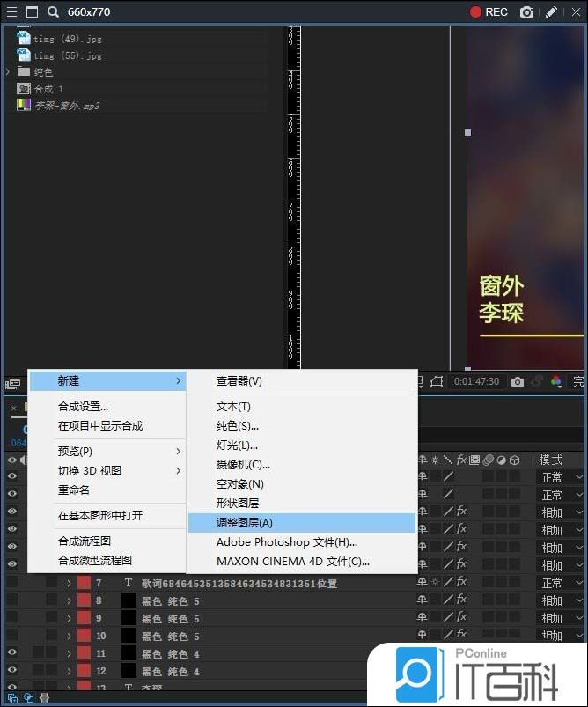This screenshot has height=707, width=588.
Task: Create a new 空对象(N) layer
Action: point(240,484)
